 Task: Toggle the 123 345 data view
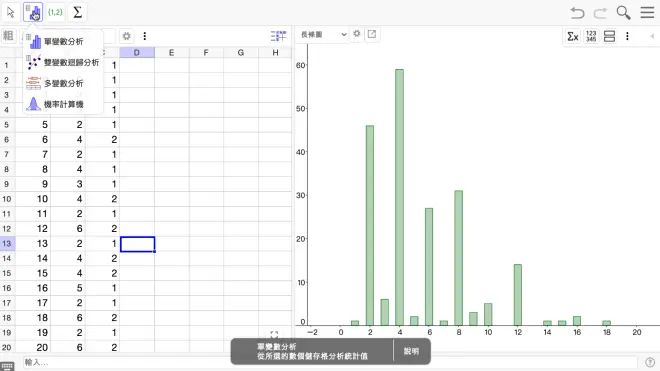[591, 36]
